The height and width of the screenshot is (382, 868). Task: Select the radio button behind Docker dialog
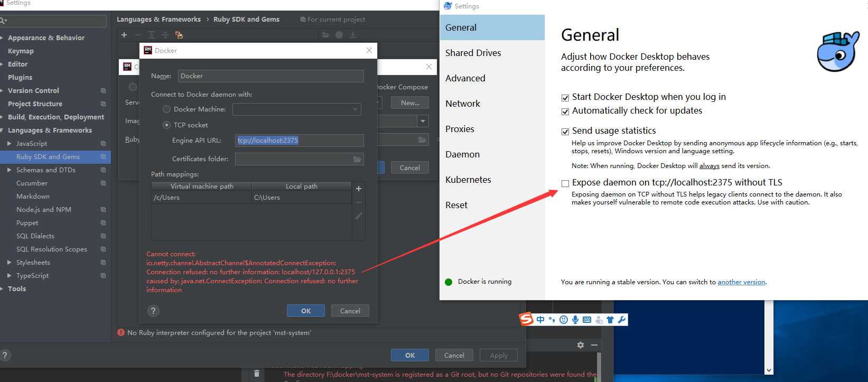click(133, 87)
